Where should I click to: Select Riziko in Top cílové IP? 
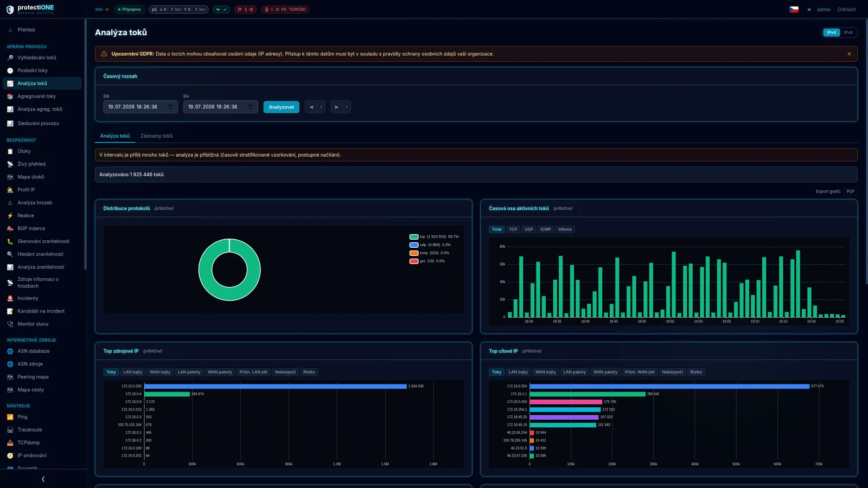pos(696,372)
